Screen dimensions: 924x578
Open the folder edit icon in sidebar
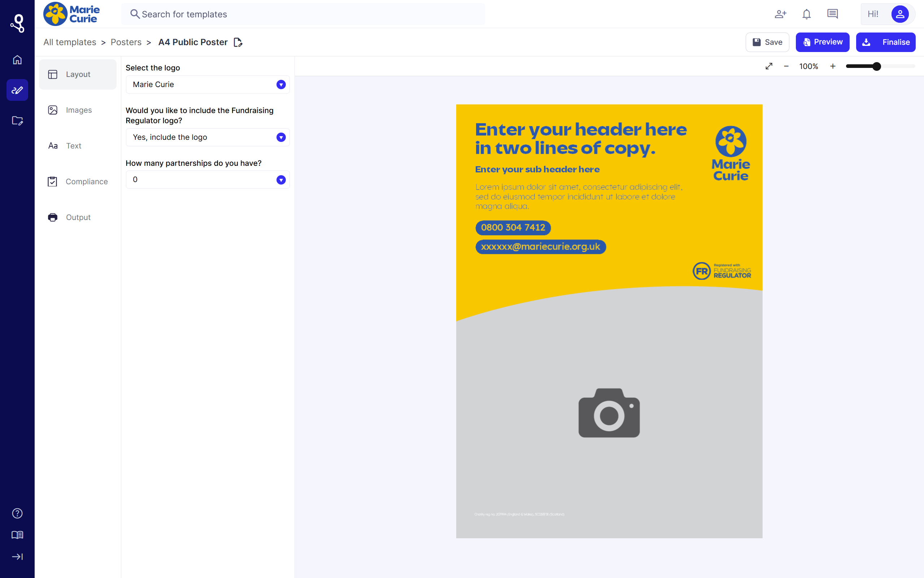[x=17, y=121]
